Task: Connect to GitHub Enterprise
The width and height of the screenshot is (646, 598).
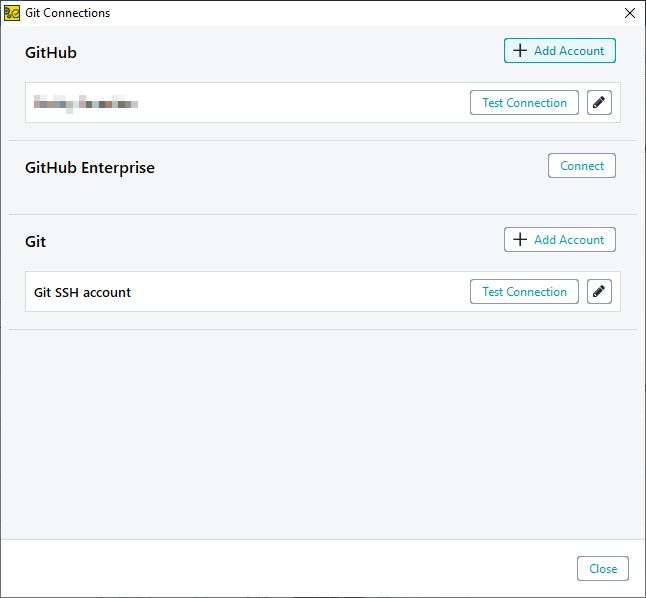Action: coord(582,166)
